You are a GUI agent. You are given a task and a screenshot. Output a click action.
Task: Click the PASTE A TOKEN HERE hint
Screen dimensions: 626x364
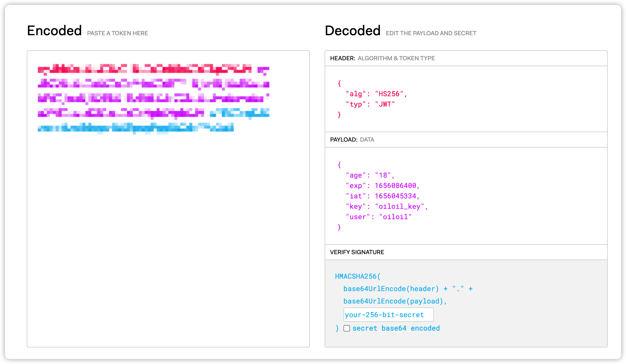pos(117,33)
